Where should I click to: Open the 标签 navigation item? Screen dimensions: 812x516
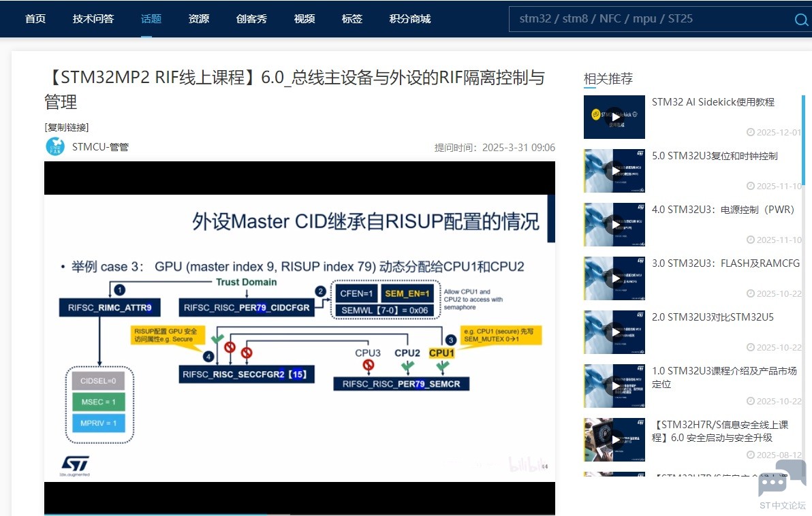pyautogui.click(x=352, y=19)
